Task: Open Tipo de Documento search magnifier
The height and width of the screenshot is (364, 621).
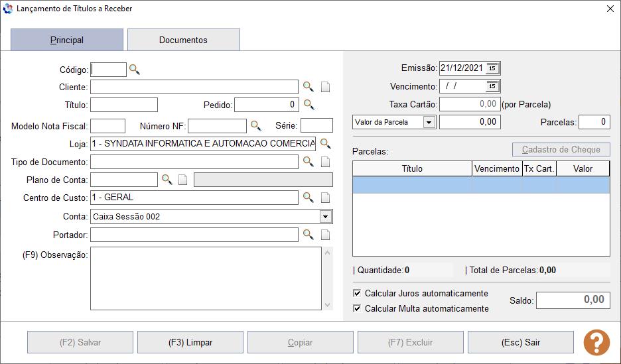Action: coord(308,161)
